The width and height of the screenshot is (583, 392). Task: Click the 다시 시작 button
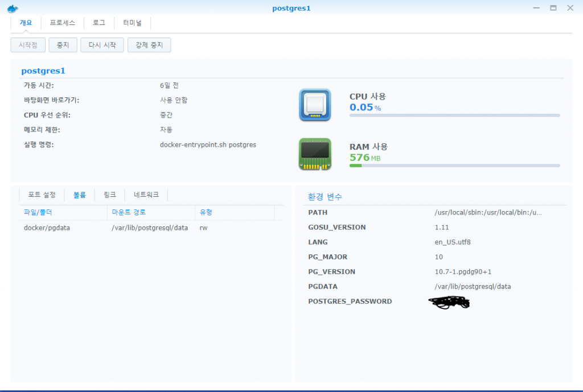pyautogui.click(x=102, y=45)
